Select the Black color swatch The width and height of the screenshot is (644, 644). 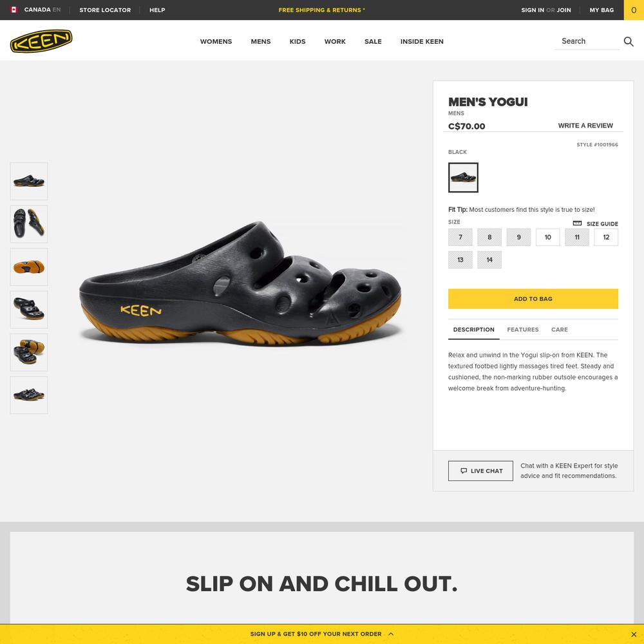tap(463, 178)
